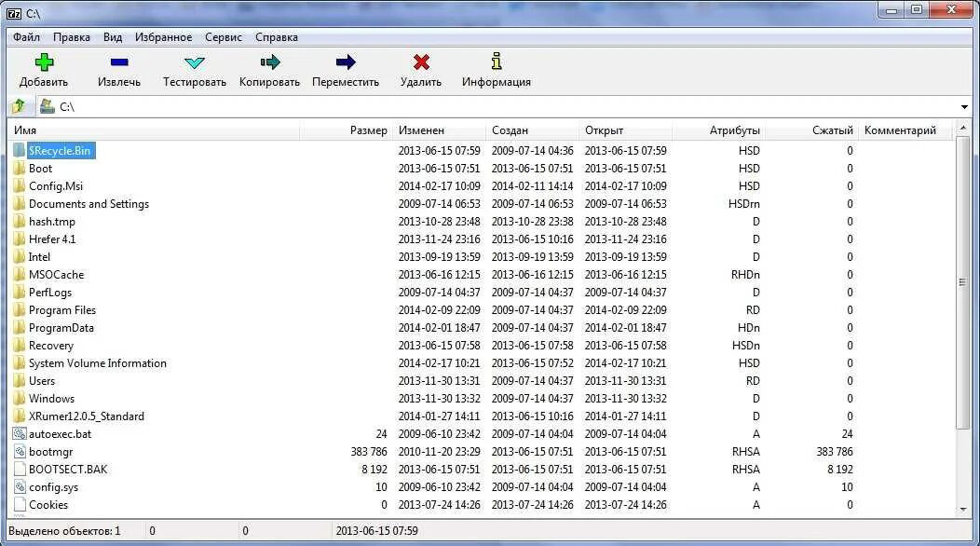
Task: Click status bar text Выделено объектов: 1
Action: pyautogui.click(x=64, y=531)
